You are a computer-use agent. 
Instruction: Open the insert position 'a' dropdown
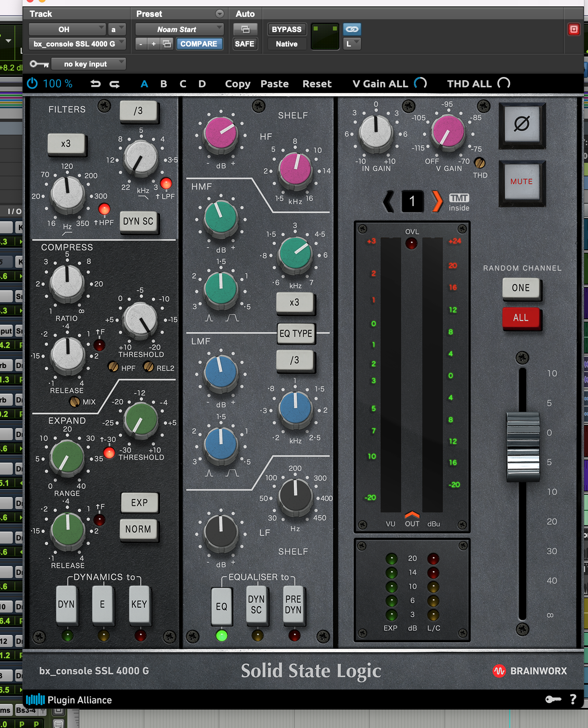[117, 29]
